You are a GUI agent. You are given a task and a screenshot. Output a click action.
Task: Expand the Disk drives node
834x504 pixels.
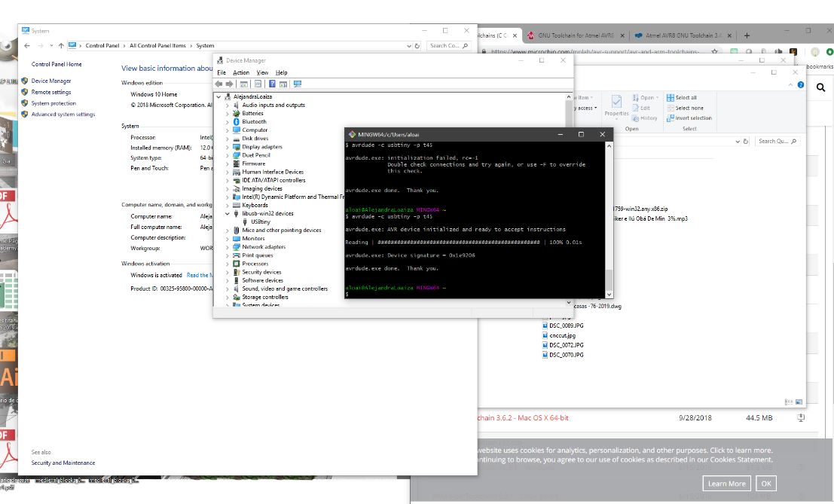(227, 139)
